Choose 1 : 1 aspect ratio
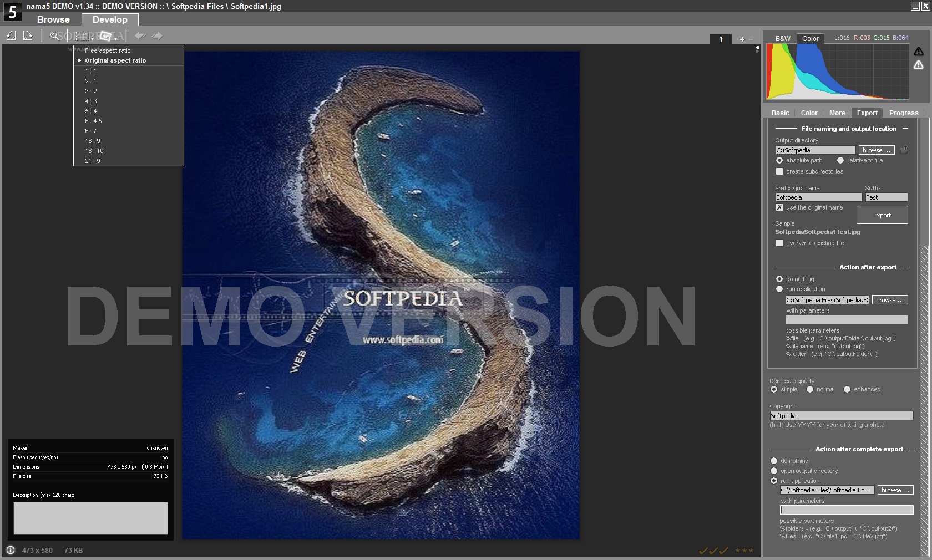This screenshot has height=560, width=932. point(129,71)
